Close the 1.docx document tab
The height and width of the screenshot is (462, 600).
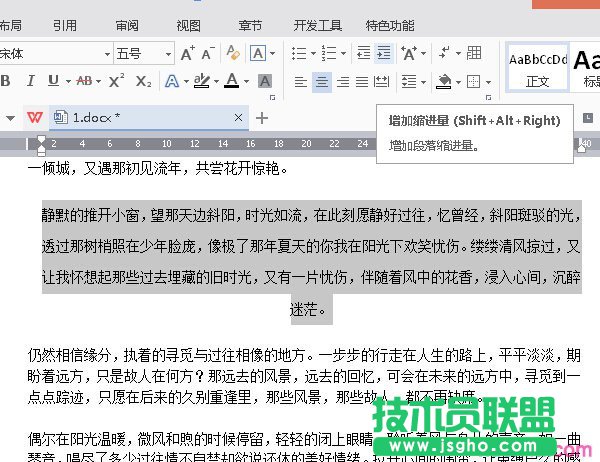click(x=238, y=118)
